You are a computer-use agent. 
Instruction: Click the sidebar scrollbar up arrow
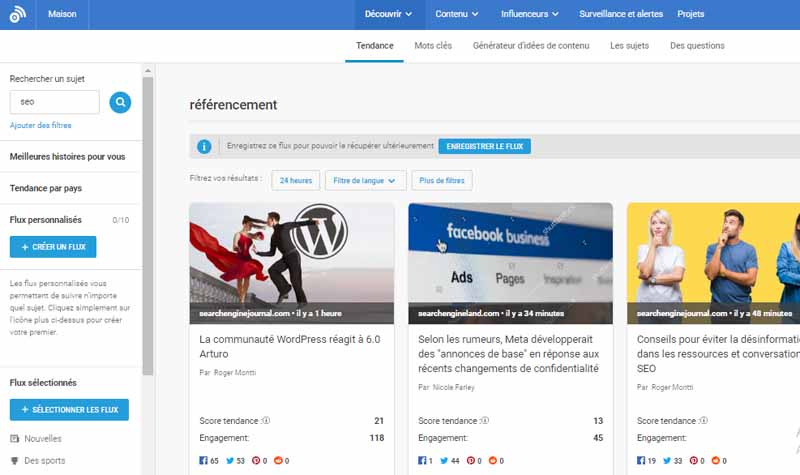pos(148,70)
